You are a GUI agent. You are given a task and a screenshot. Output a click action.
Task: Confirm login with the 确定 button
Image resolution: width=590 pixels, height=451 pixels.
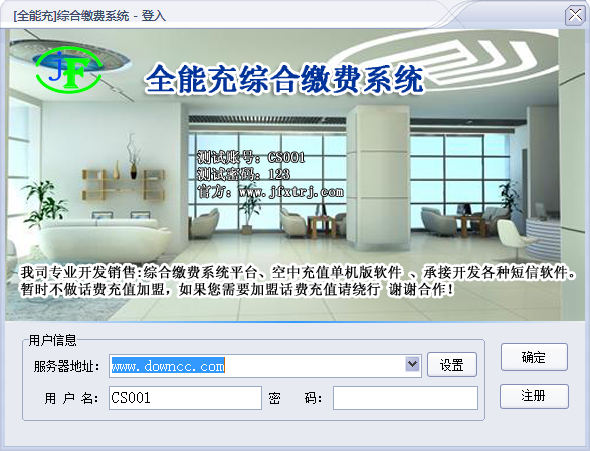click(x=534, y=357)
